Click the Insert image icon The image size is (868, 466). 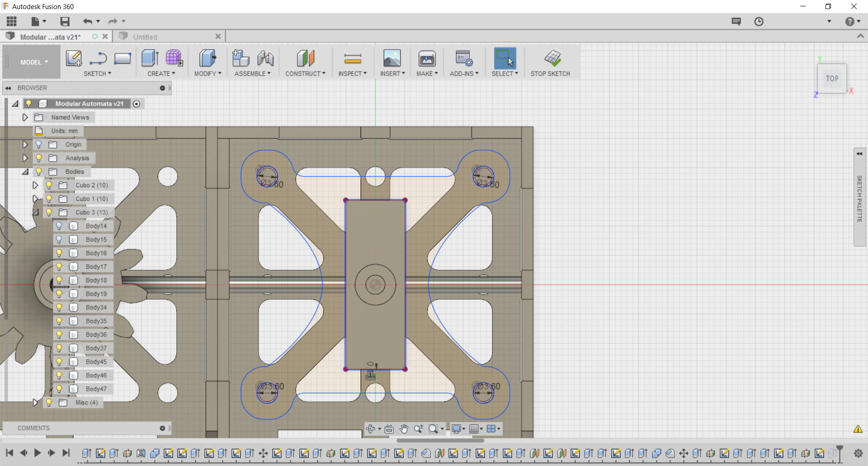pyautogui.click(x=392, y=58)
